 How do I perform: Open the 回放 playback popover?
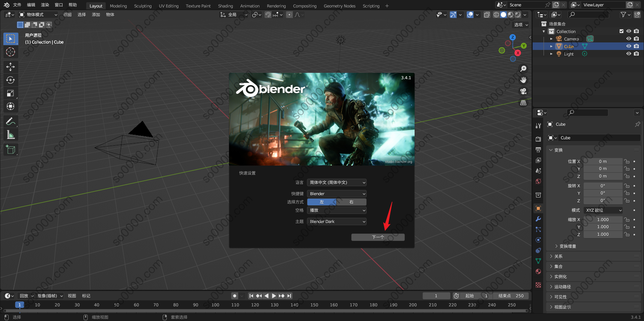coord(27,296)
